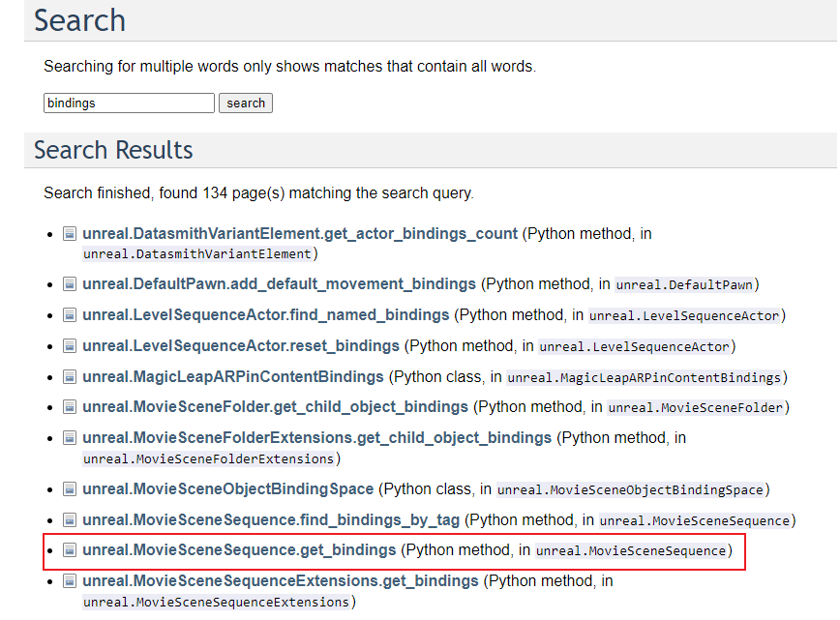Select unreal.MovieSceneObjectBindingSpace class result

point(227,488)
